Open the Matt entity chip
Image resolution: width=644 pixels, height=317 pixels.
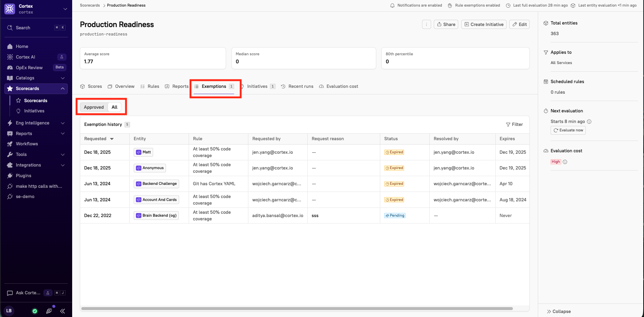[x=144, y=152]
